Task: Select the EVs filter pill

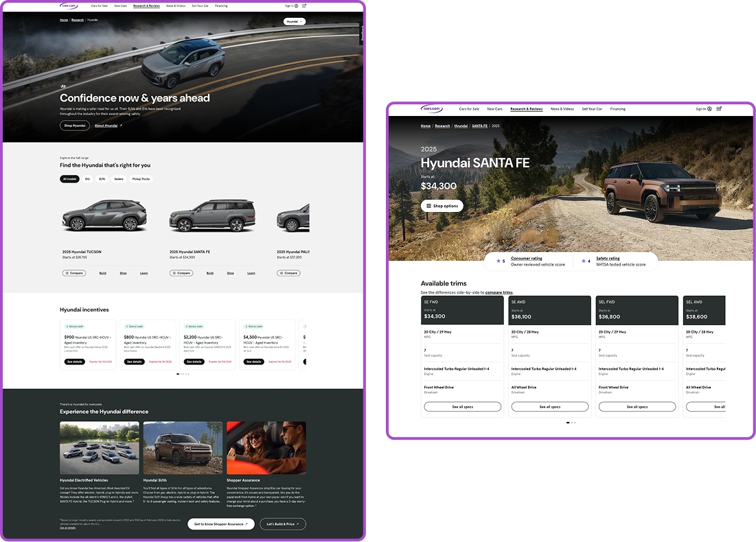Action: pos(87,179)
